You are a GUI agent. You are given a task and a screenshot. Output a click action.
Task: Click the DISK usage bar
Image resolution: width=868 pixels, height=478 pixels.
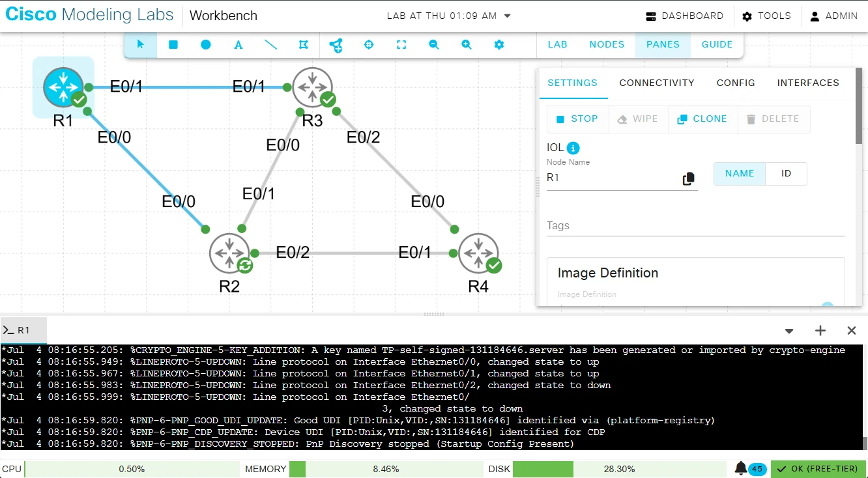coord(619,469)
